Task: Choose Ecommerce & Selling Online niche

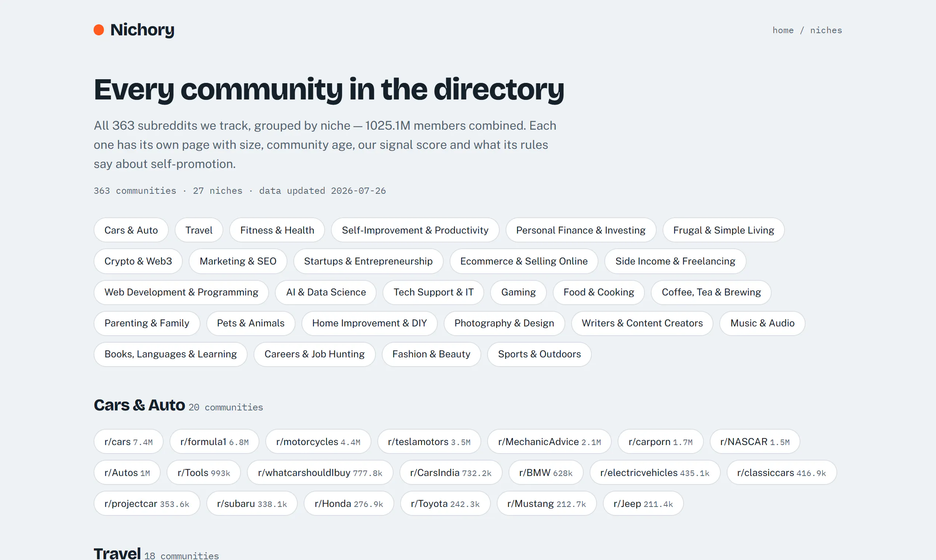Action: point(524,261)
